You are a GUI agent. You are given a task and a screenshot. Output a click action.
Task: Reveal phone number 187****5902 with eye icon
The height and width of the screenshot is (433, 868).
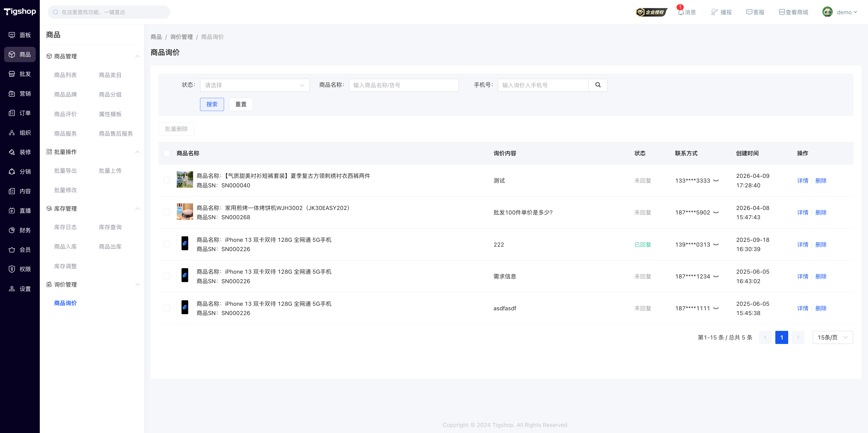click(x=716, y=213)
